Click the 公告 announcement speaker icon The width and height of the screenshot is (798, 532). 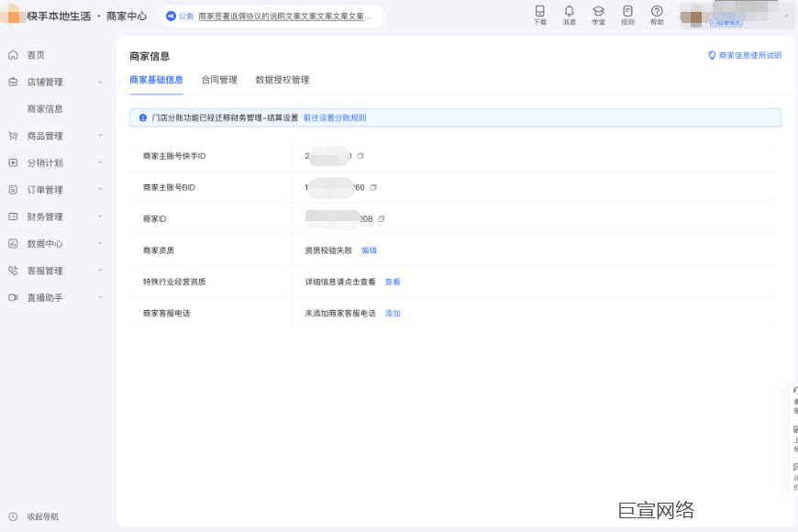171,17
